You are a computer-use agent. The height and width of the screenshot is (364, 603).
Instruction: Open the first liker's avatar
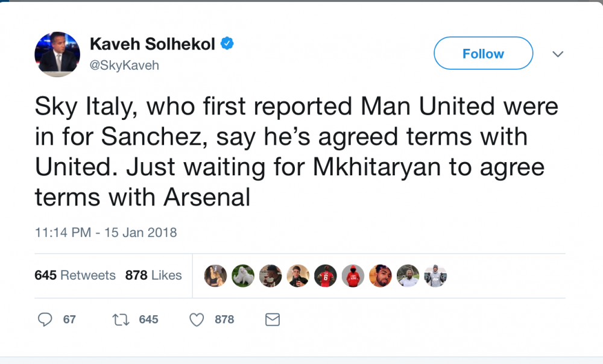tap(215, 275)
